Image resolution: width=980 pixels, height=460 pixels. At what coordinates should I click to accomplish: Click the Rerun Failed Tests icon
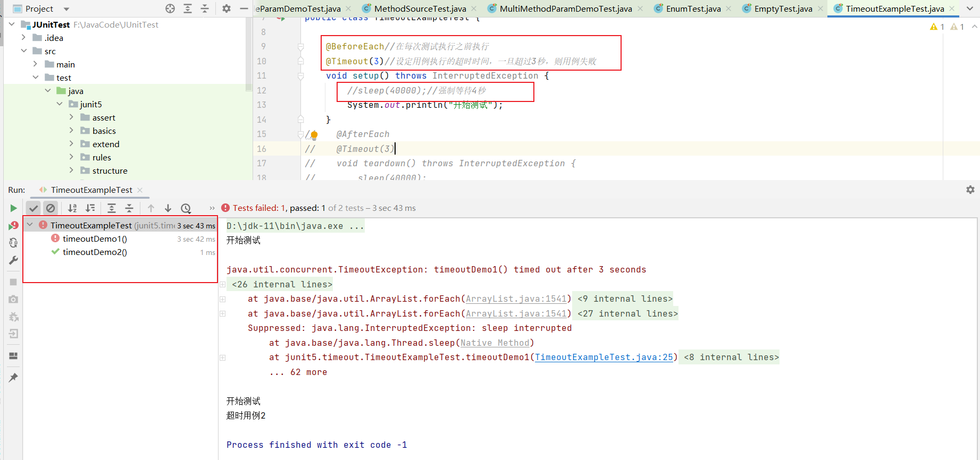(13, 226)
